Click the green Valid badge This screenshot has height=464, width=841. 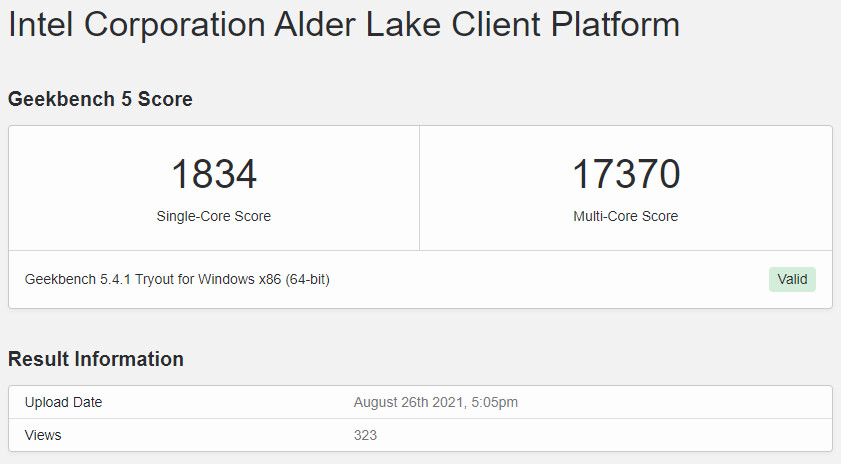tap(792, 280)
